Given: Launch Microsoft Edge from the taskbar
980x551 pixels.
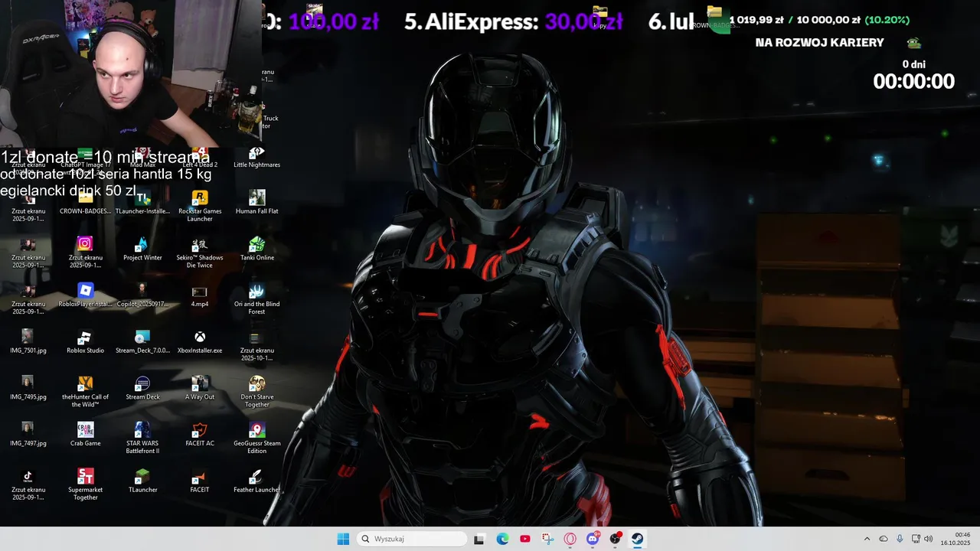Looking at the screenshot, I should point(502,539).
